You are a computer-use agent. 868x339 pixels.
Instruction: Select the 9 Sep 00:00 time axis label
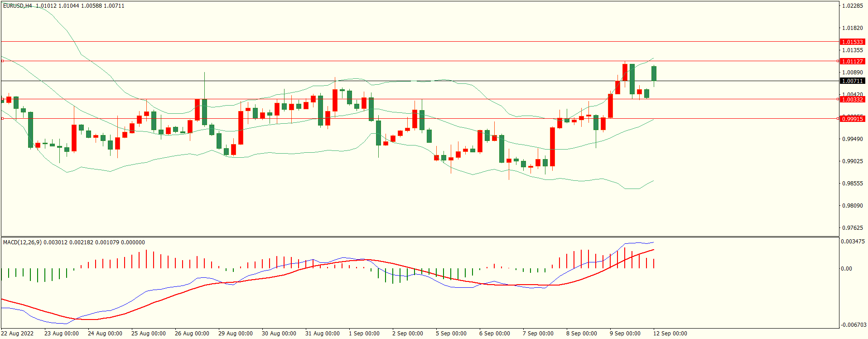coord(625,334)
